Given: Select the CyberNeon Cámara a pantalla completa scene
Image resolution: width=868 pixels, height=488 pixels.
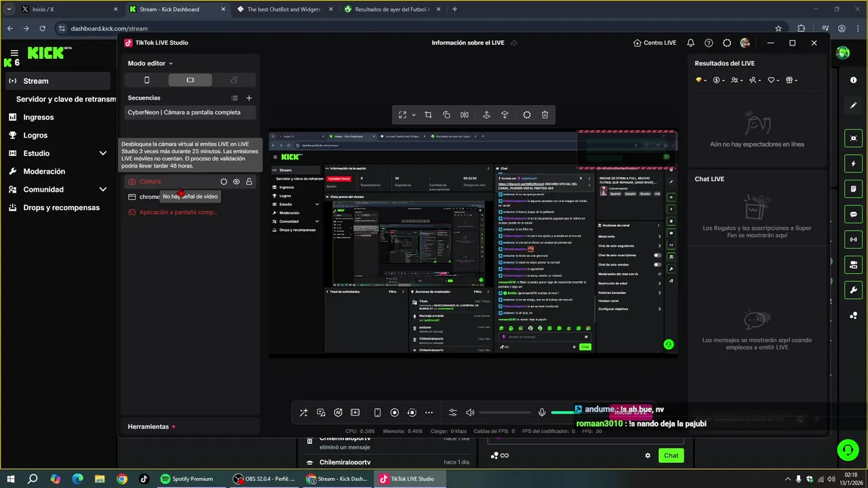Looking at the screenshot, I should pos(190,113).
